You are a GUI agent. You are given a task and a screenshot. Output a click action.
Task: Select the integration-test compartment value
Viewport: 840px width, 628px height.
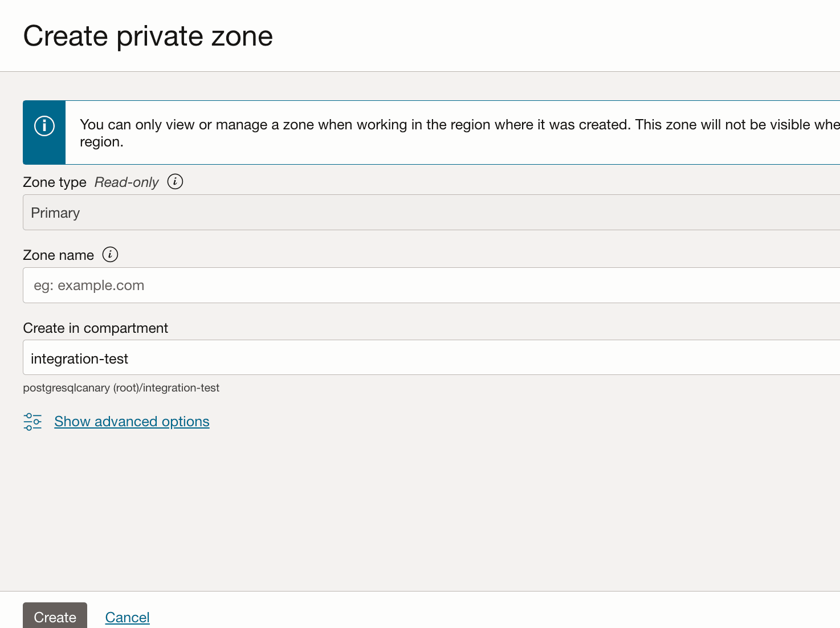click(80, 358)
